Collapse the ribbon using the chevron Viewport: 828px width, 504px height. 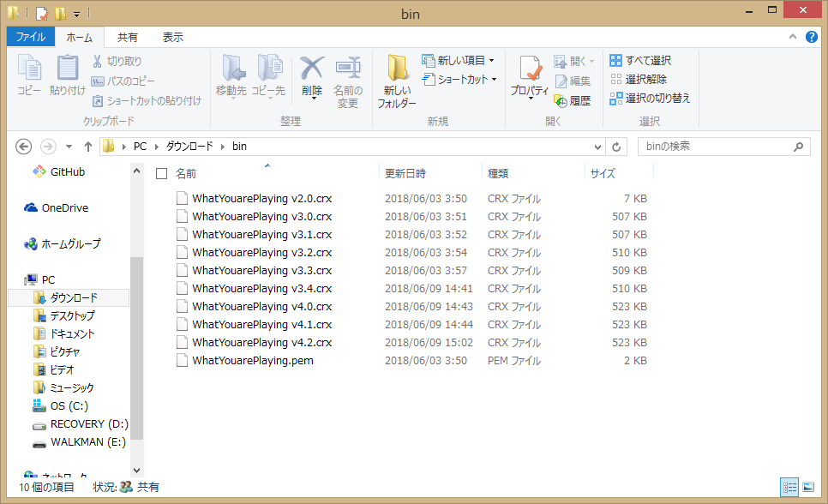792,38
